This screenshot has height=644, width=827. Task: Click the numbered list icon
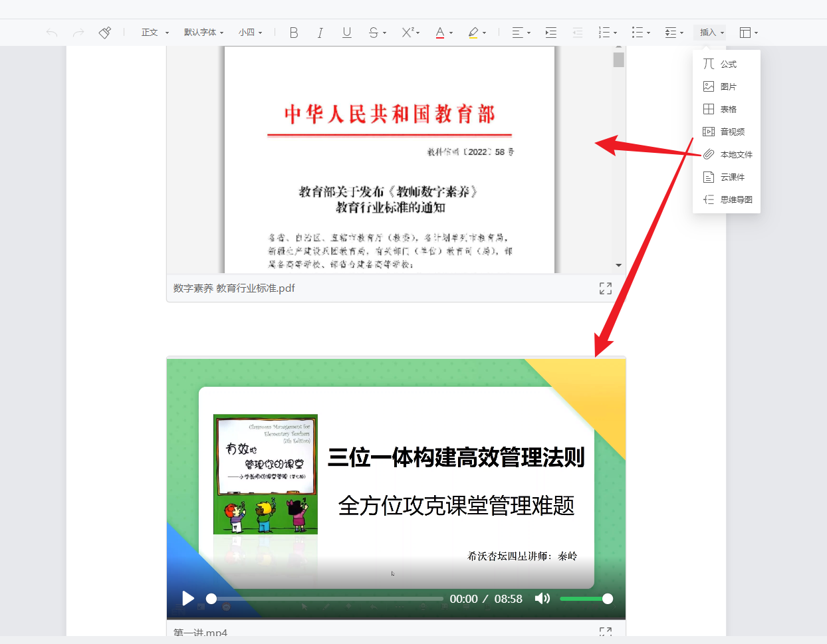pyautogui.click(x=604, y=33)
